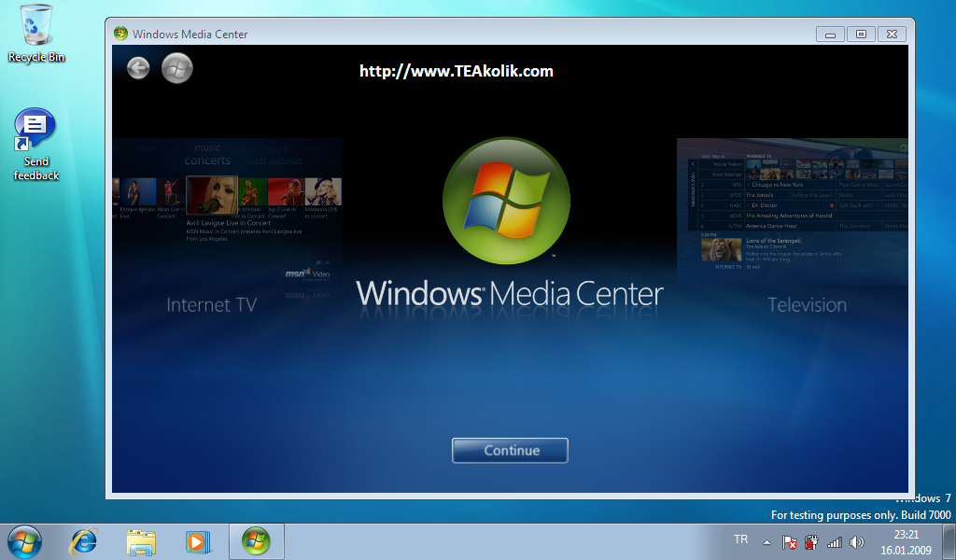Image resolution: width=956 pixels, height=560 pixels.
Task: Click the msn Video logo
Action: click(x=308, y=274)
